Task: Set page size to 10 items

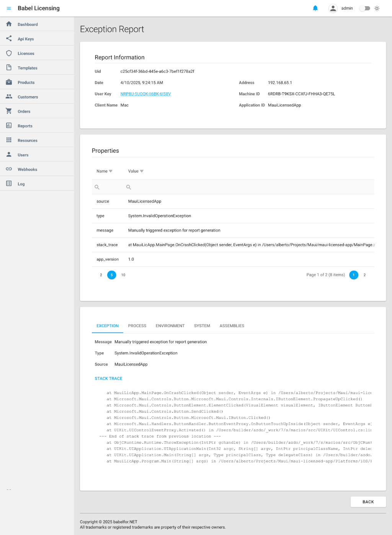Action: point(123,275)
